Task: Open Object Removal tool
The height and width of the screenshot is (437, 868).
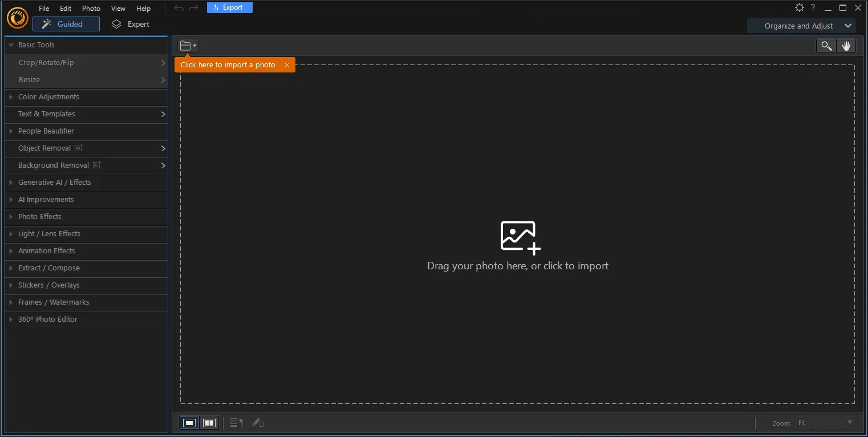Action: 86,148
